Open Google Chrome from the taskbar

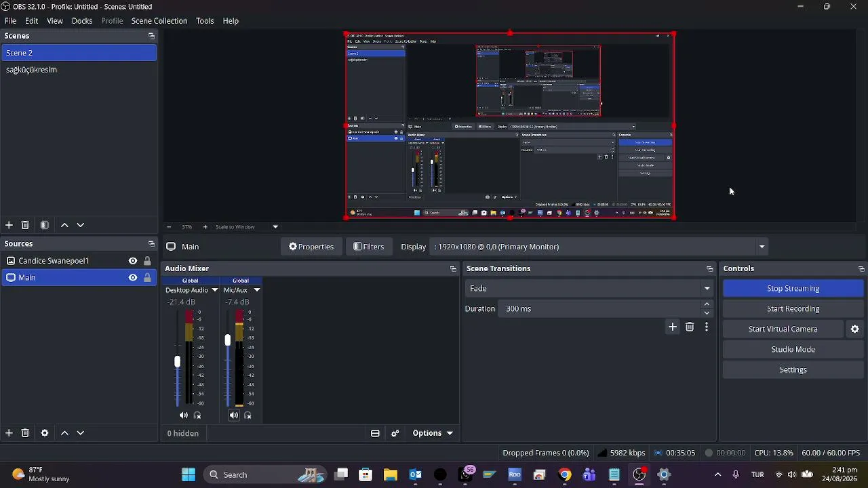(x=564, y=474)
